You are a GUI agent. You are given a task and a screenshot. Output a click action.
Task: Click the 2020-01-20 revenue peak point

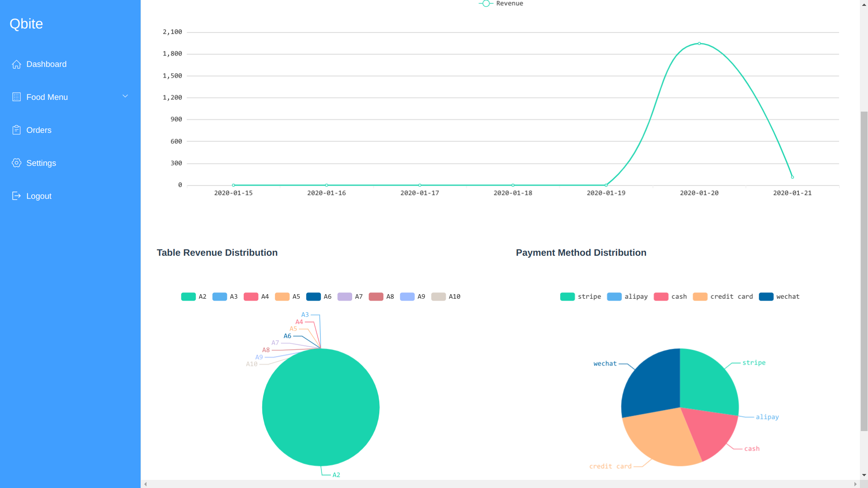point(699,44)
